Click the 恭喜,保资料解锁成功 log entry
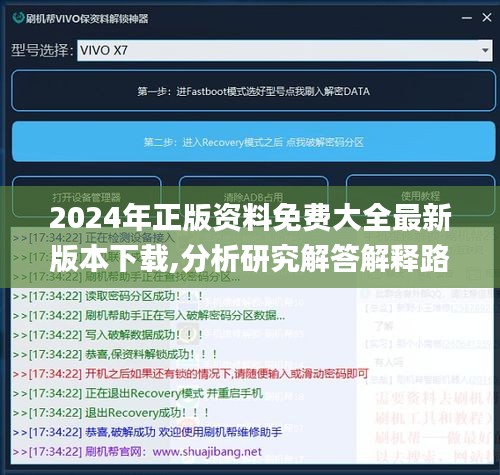 [x=115, y=354]
